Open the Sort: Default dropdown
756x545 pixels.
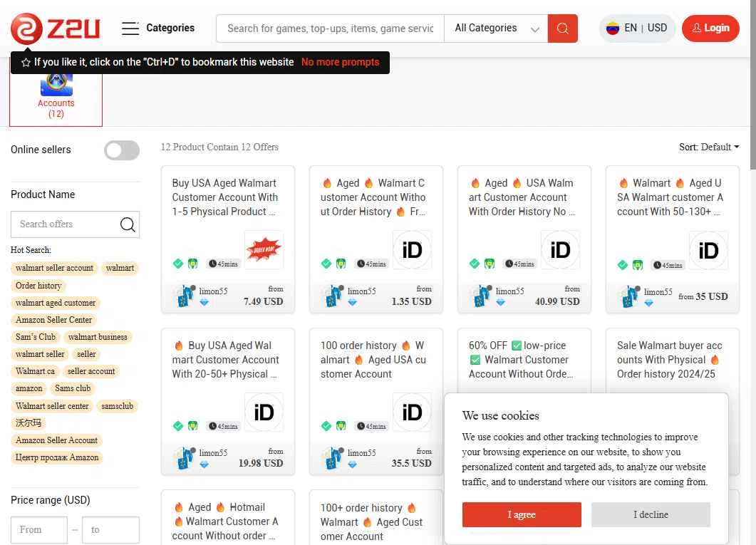(709, 147)
